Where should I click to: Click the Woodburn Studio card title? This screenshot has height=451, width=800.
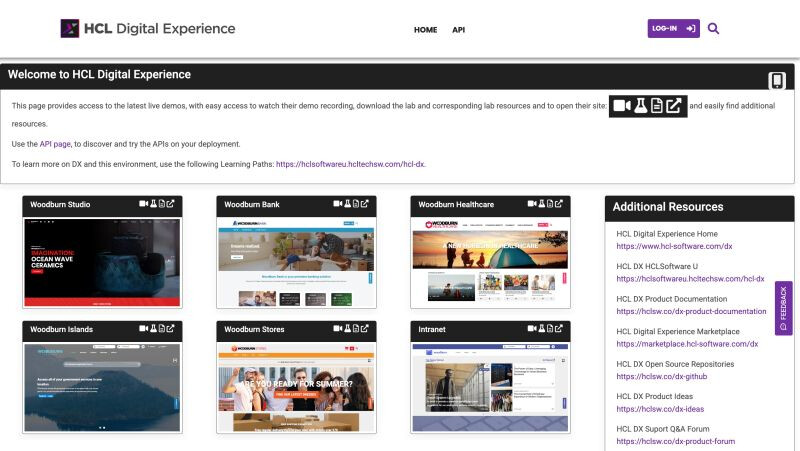pyautogui.click(x=60, y=205)
